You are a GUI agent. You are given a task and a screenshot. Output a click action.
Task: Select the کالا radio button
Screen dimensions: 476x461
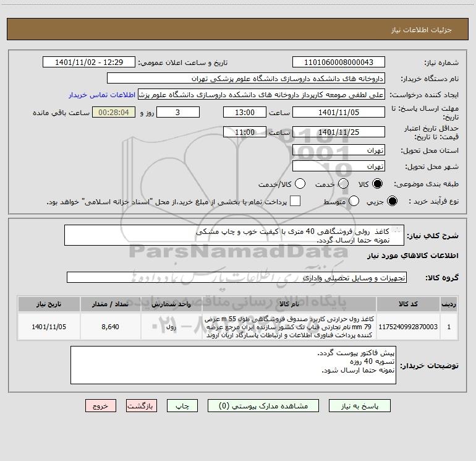[x=377, y=184]
